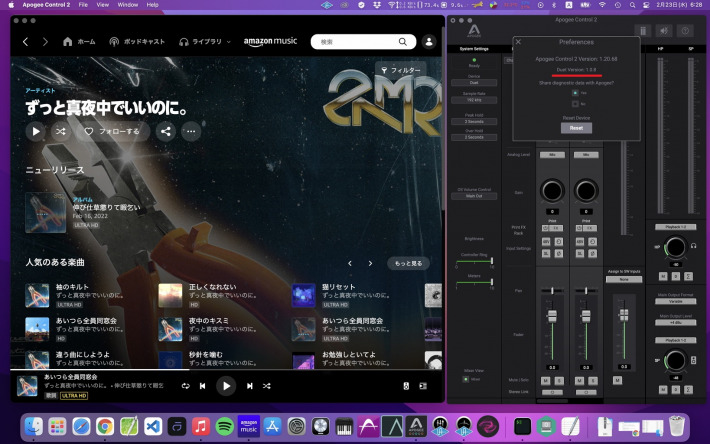Open the Sample Rate 192 kHz dropdown
The height and width of the screenshot is (444, 710).
click(x=473, y=101)
